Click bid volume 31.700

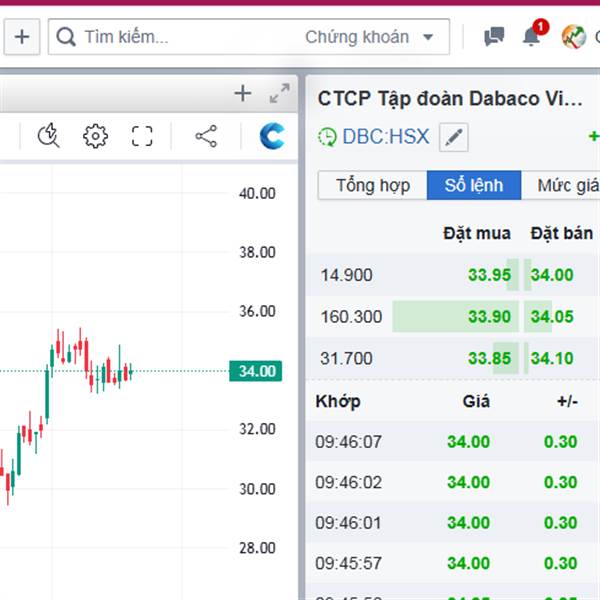346,359
